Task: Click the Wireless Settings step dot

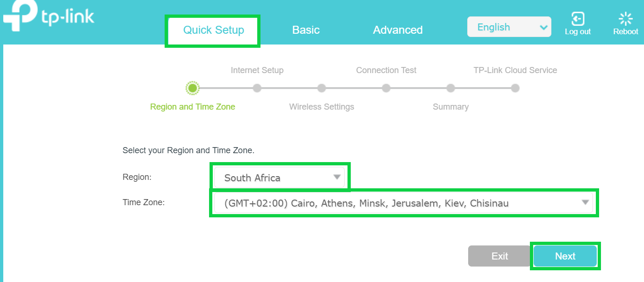Action: [x=321, y=88]
